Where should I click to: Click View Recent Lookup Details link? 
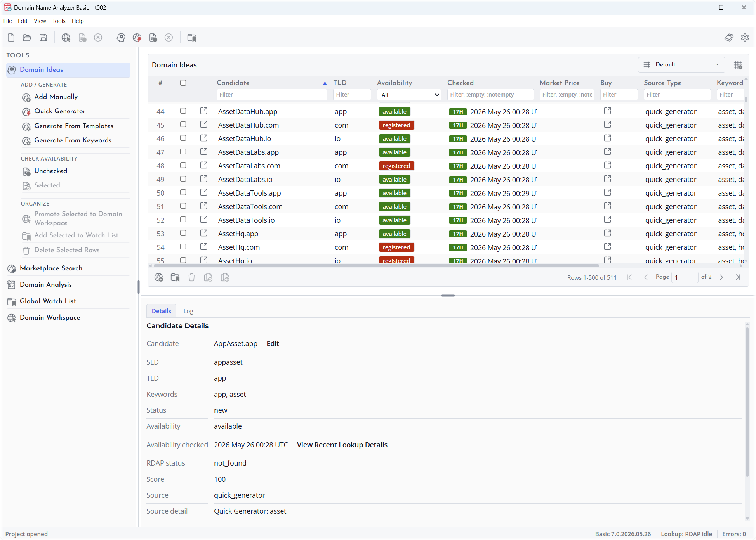click(342, 445)
